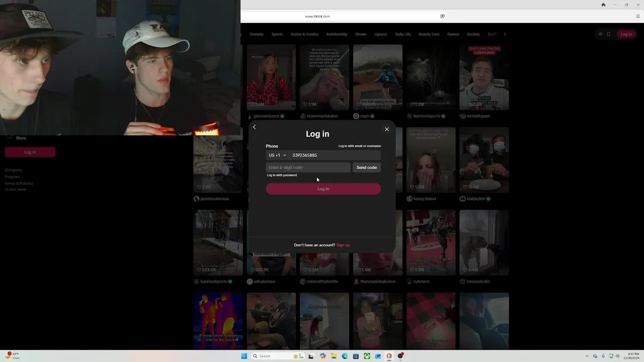Open the Xbox app from the taskbar
The height and width of the screenshot is (362, 644).
(x=367, y=356)
